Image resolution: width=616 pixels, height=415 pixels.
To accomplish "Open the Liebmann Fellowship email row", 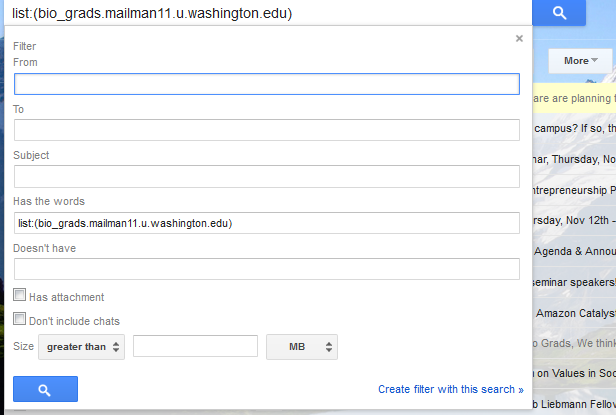I will coord(574,403).
